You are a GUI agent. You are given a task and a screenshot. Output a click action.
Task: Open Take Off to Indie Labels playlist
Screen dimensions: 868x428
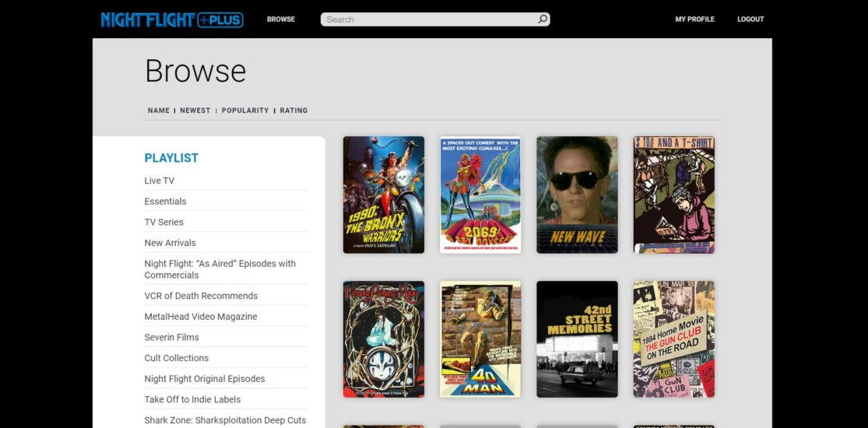(x=192, y=399)
